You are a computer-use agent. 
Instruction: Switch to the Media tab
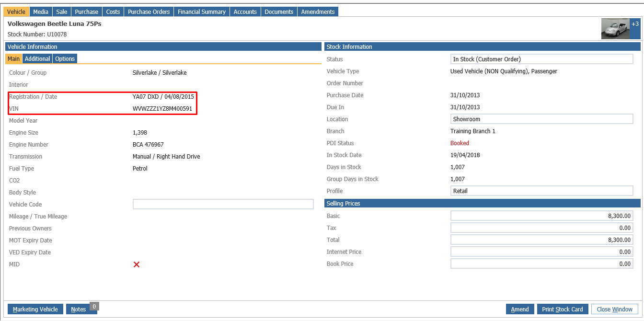(41, 11)
